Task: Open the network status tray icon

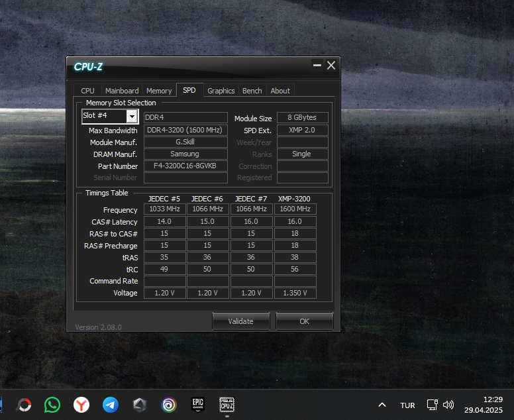Action: pos(432,405)
